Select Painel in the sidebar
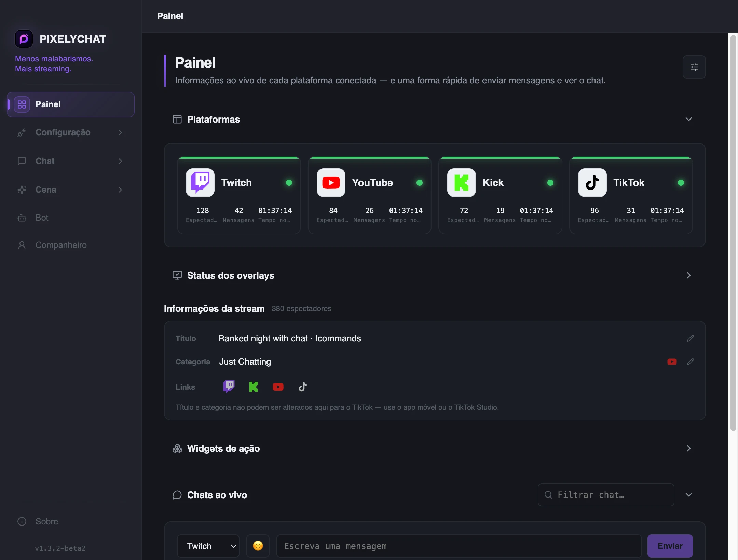This screenshot has height=560, width=738. tap(71, 104)
